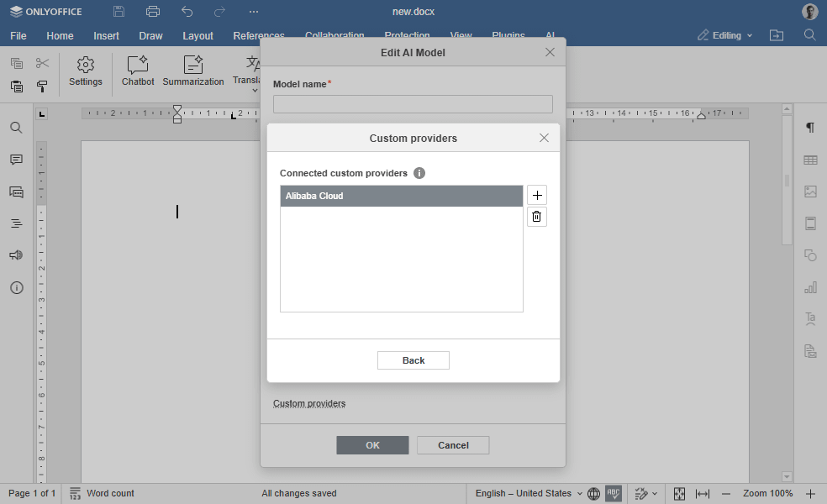
Task: Open Text Art settings in right sidebar
Action: 810,319
